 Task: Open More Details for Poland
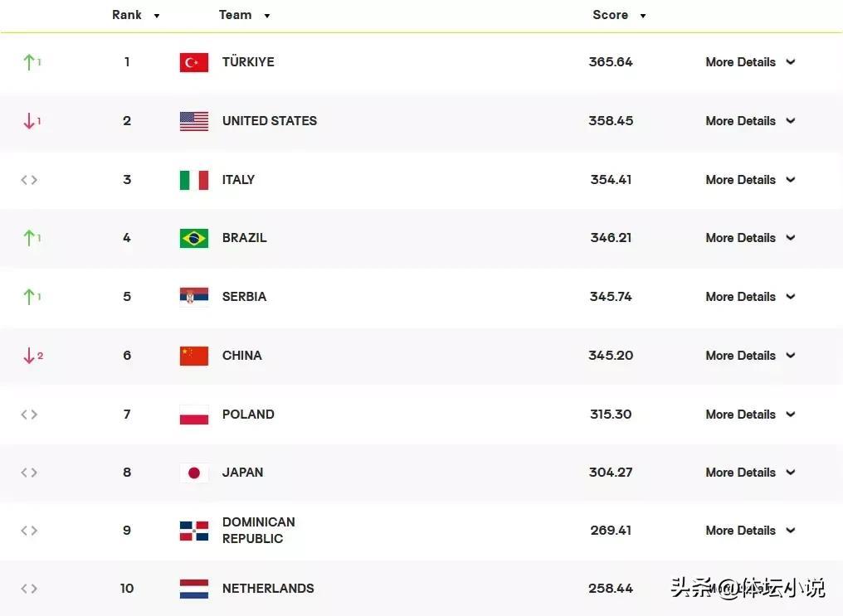tap(750, 415)
